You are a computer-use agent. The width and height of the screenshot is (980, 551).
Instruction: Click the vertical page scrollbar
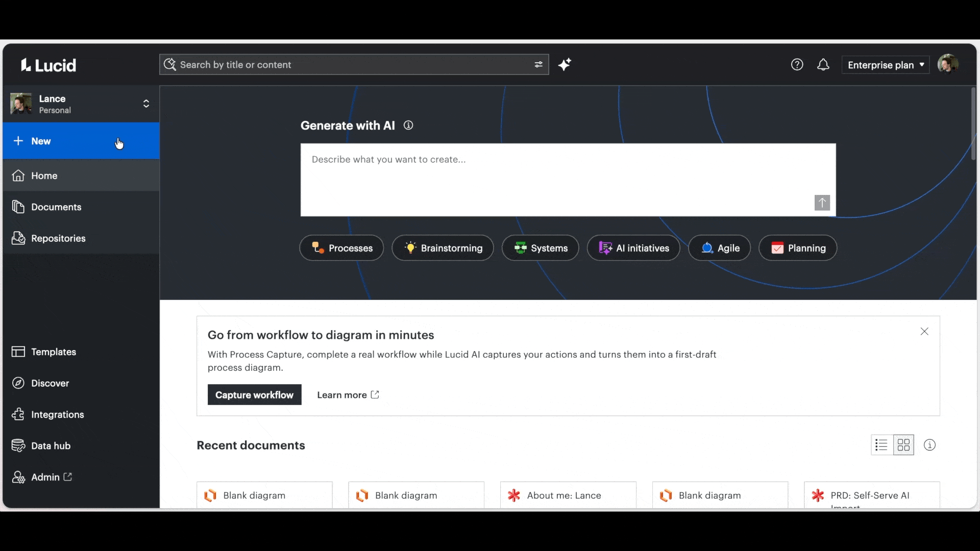pyautogui.click(x=973, y=124)
